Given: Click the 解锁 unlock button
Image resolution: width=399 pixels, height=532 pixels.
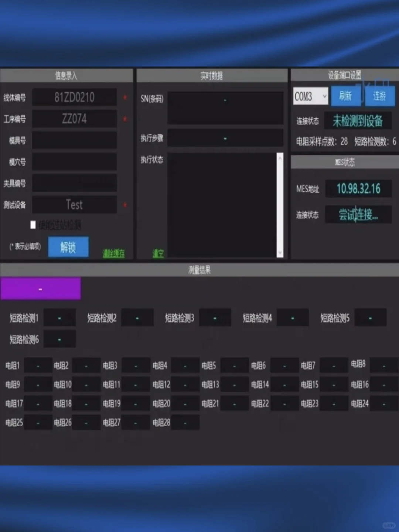Looking at the screenshot, I should (x=68, y=247).
